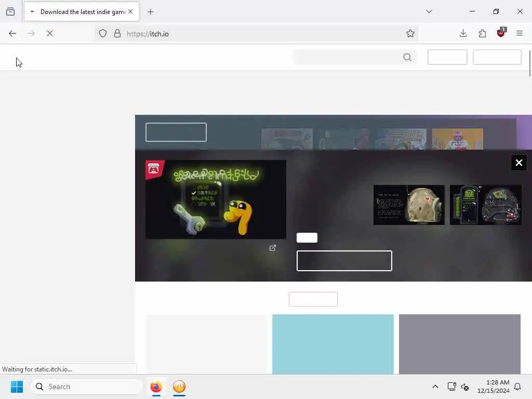This screenshot has height=399, width=532.
Task: Click the itch.io address bar
Action: pyautogui.click(x=256, y=34)
